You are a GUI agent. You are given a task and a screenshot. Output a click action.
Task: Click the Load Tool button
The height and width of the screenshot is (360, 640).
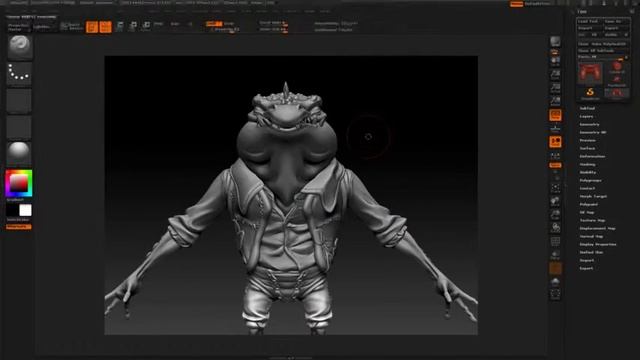coord(589,21)
